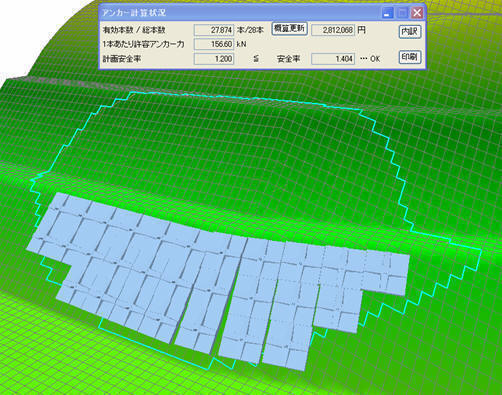Maximize the アンカー計算状況 dialog
502x395 pixels.
[402, 13]
